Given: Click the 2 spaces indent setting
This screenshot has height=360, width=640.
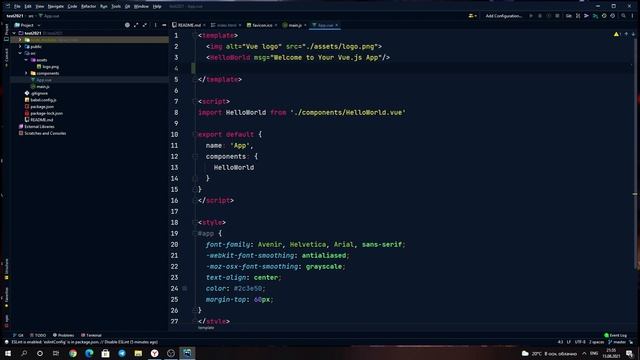Looking at the screenshot, I should pos(596,342).
